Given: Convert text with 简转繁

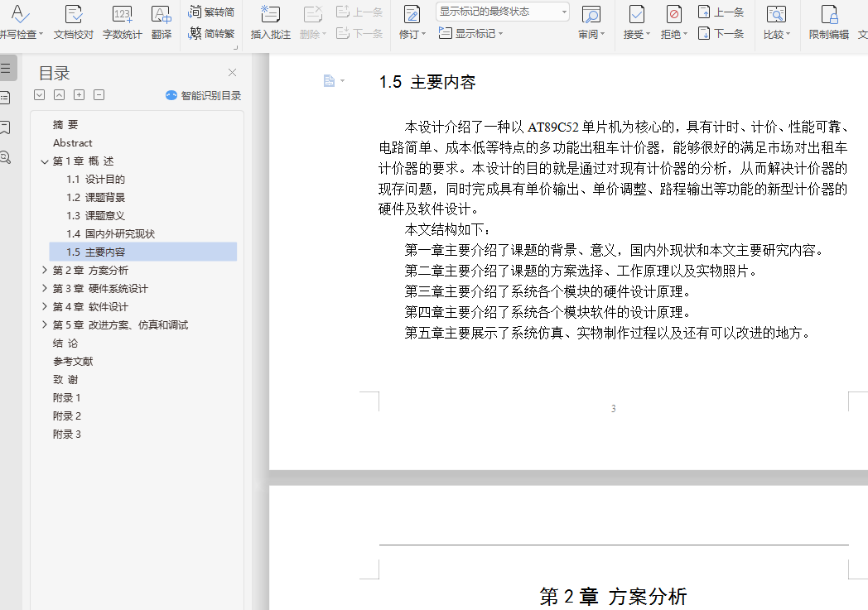Looking at the screenshot, I should 211,34.
